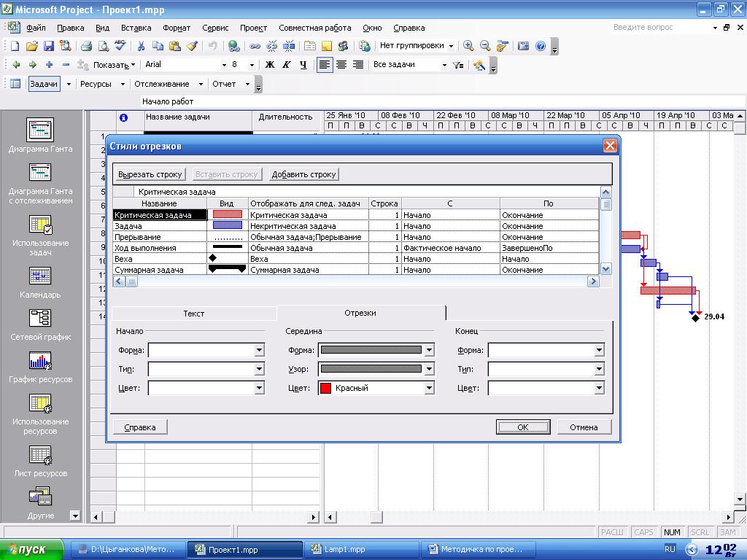747x560 pixels.
Task: Click the Copy icon in toolbar
Action: (158, 46)
